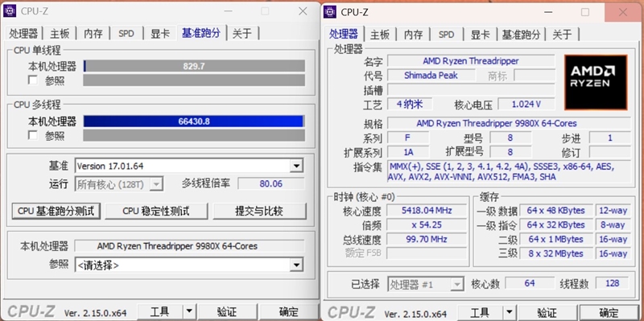
Task: Click the 一级 数据 12-way value
Action: click(x=613, y=211)
